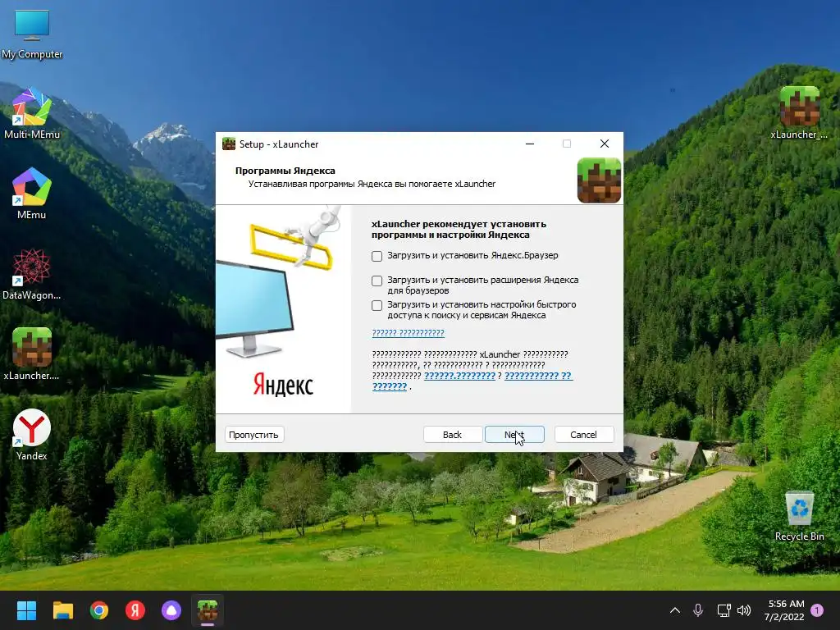The width and height of the screenshot is (840, 630).
Task: Click the Пропустить button
Action: [x=254, y=435]
